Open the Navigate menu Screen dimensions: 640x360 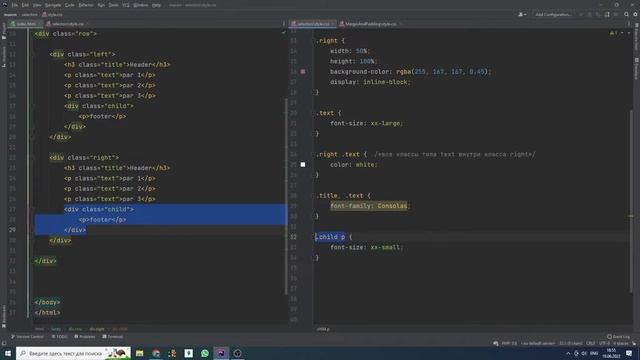coord(53,5)
